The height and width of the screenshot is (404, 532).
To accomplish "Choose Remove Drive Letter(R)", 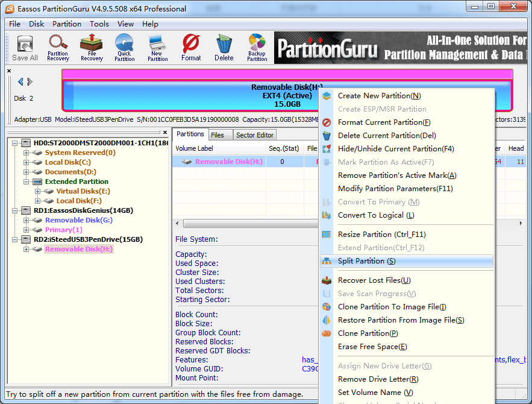I will pos(406,379).
